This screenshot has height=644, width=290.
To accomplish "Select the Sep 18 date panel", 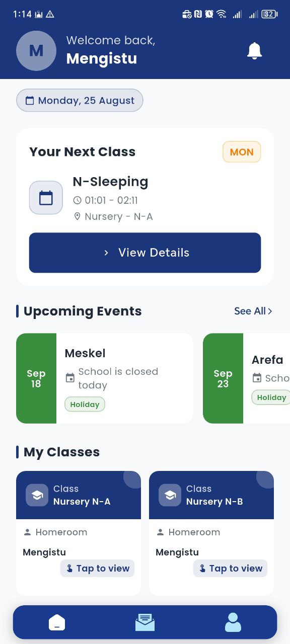I will 36,378.
